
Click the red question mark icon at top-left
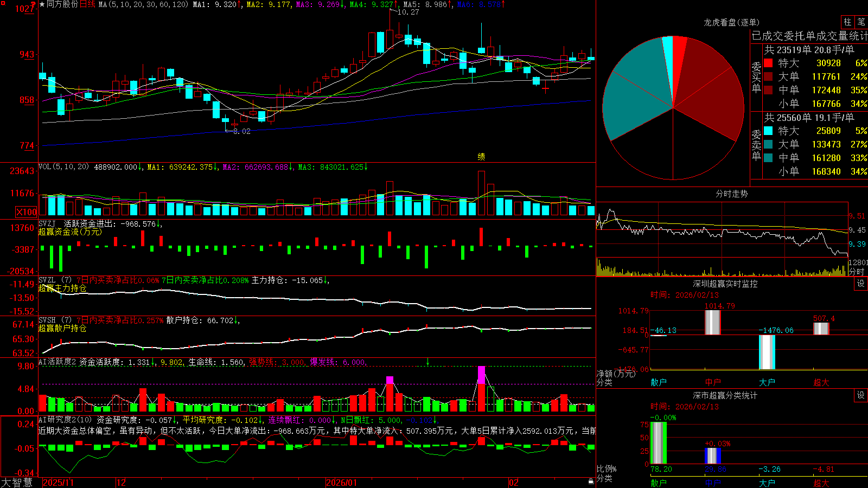(34, 4)
